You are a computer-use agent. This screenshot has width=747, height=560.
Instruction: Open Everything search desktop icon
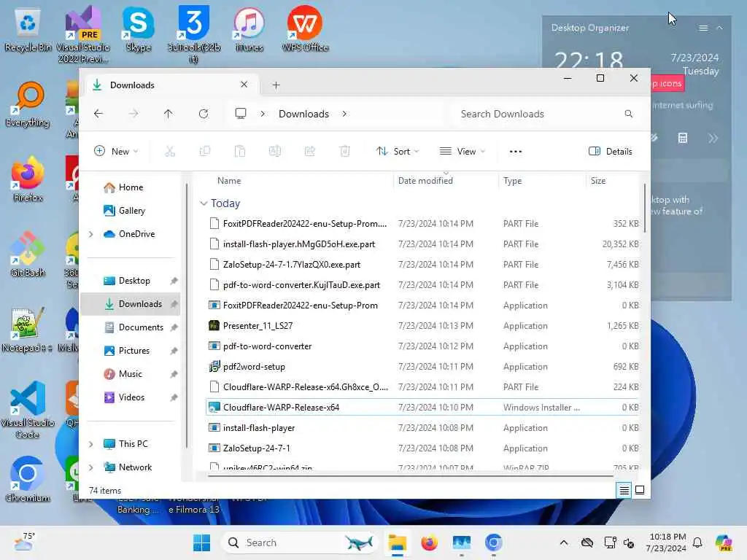pyautogui.click(x=28, y=105)
